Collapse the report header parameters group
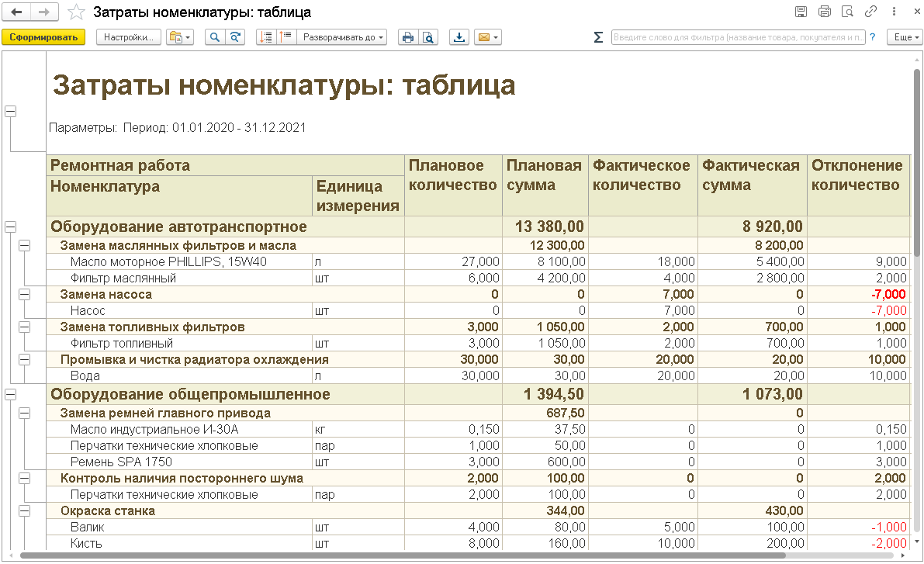This screenshot has height=564, width=924. 11,112
